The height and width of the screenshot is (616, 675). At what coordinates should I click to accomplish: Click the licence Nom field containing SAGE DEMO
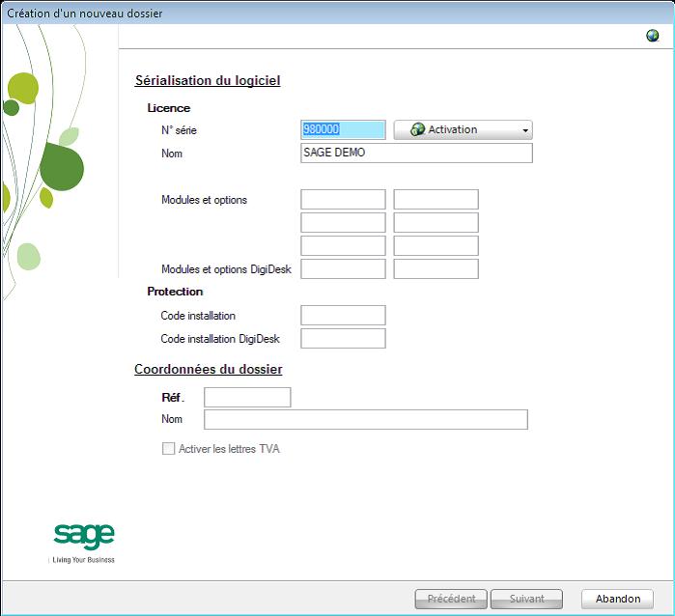416,153
